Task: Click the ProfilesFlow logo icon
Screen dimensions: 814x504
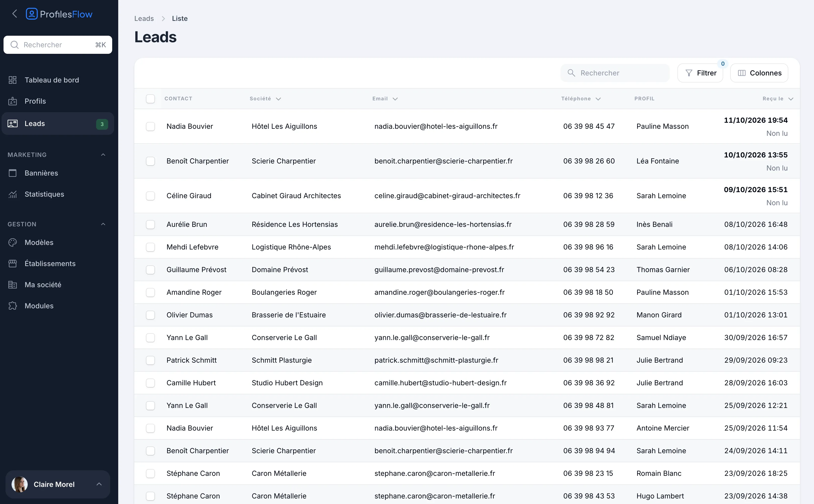Action: point(32,14)
